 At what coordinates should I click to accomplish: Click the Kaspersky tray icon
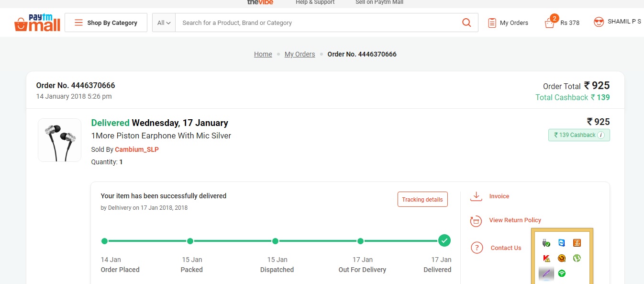tap(546, 258)
